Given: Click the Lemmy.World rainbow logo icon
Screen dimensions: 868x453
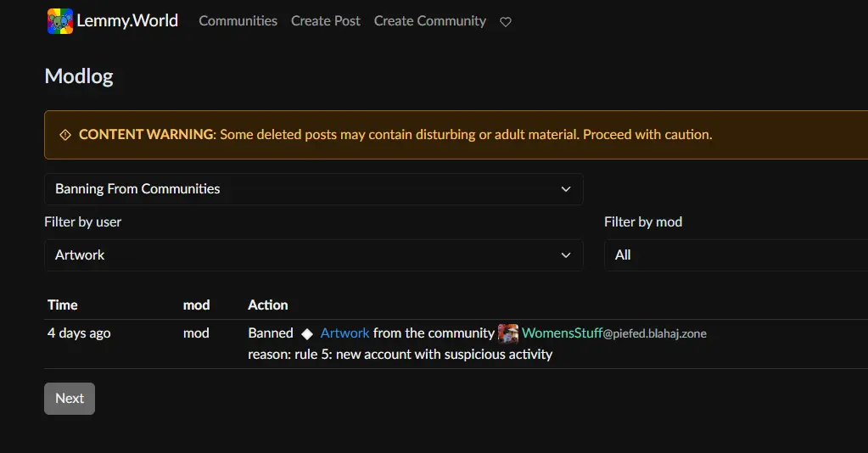Looking at the screenshot, I should pyautogui.click(x=59, y=21).
